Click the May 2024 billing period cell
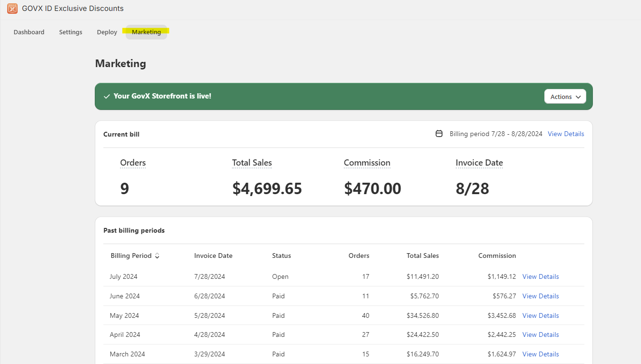 [x=124, y=316]
